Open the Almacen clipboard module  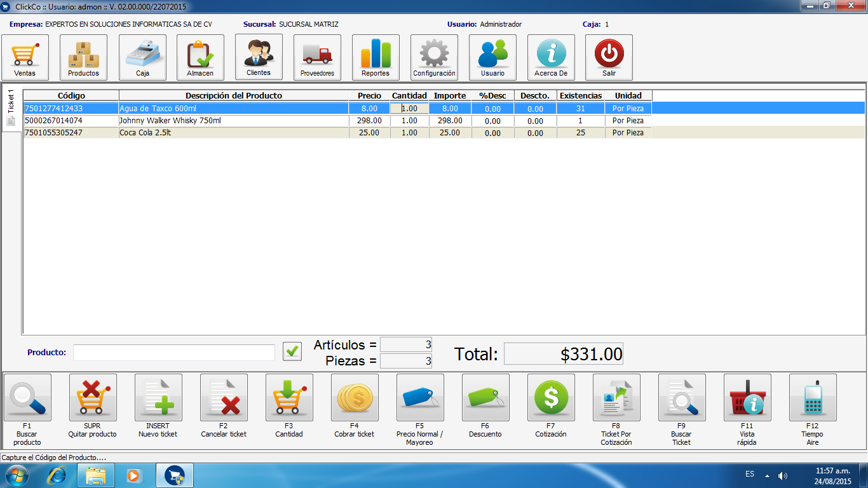coord(200,57)
